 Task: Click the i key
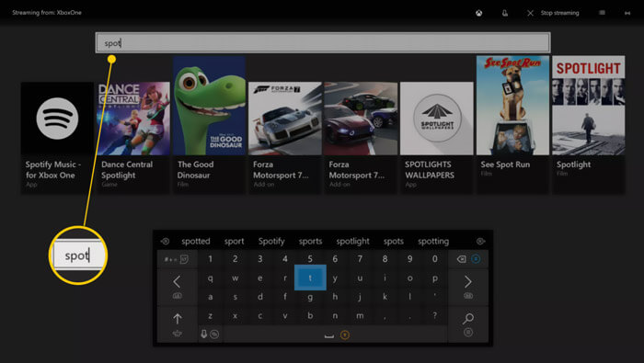[385, 278]
